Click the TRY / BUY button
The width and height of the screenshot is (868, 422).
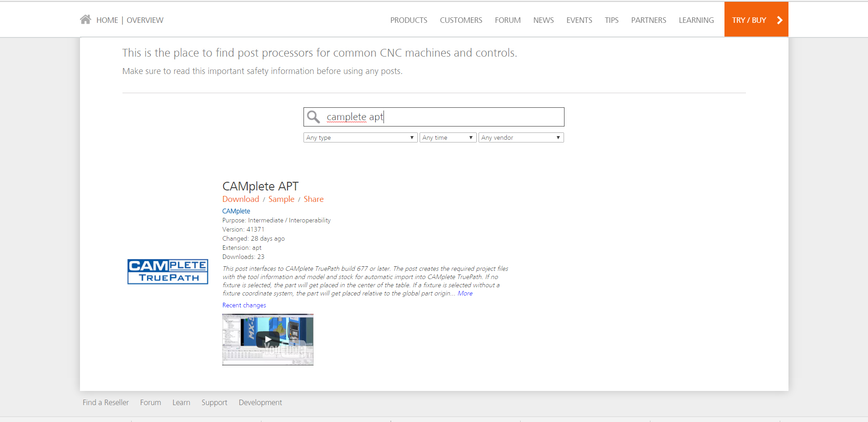pyautogui.click(x=756, y=19)
